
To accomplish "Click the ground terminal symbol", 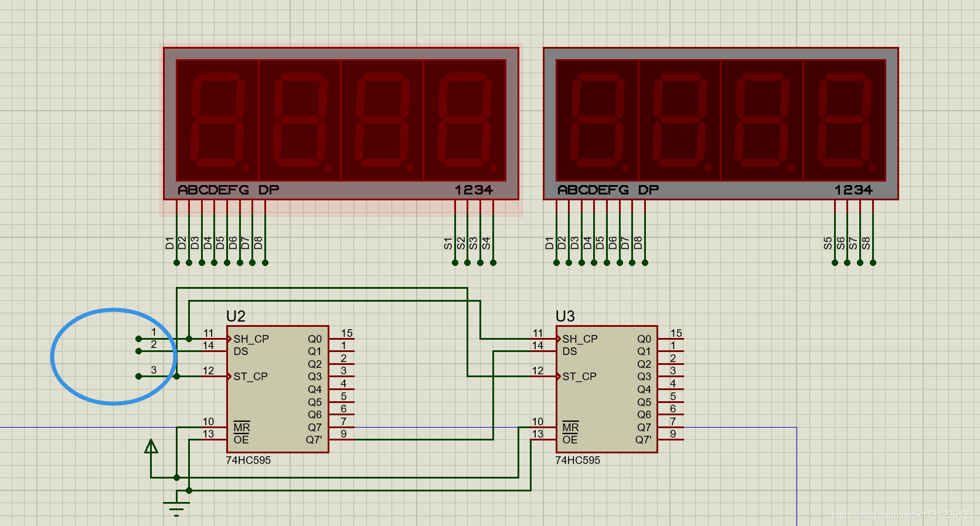I will coord(176,508).
